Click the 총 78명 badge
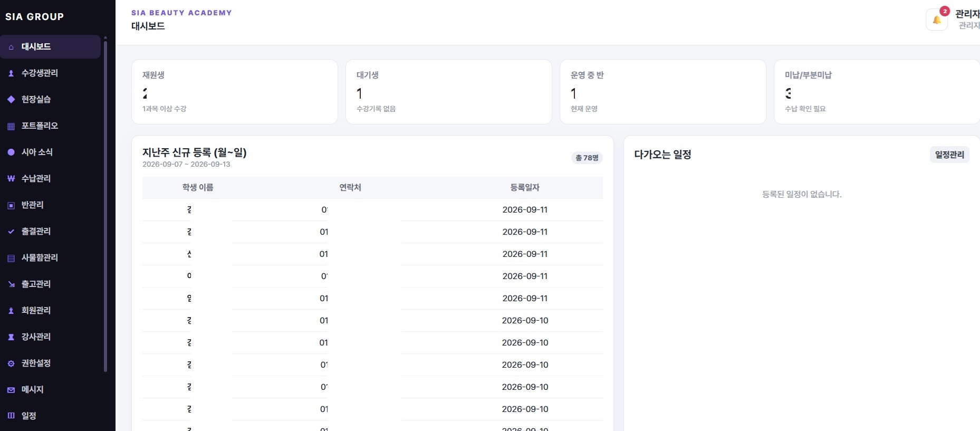 click(x=587, y=158)
